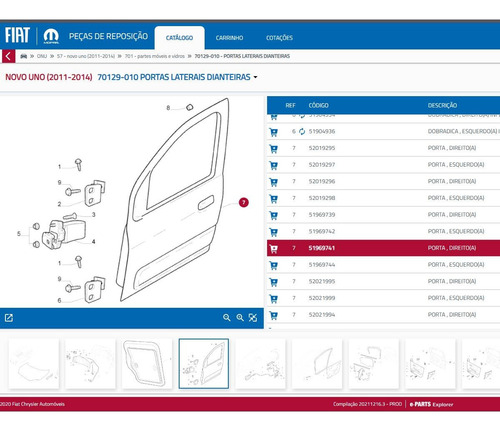Select the fender diagram thumbnail
500x431 pixels.
90,364
